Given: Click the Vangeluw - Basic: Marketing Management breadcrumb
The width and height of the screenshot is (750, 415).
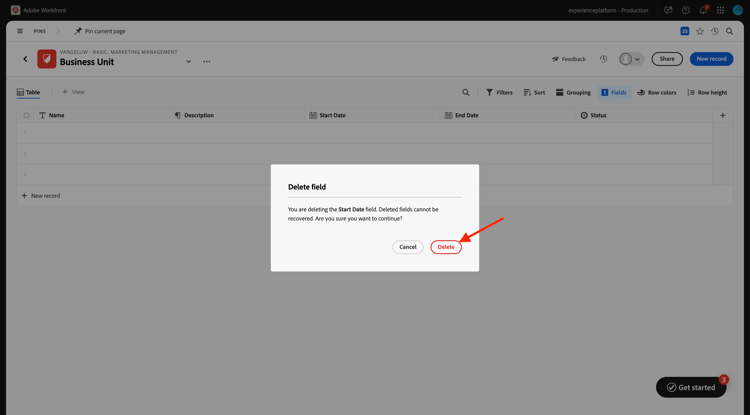Looking at the screenshot, I should (119, 52).
